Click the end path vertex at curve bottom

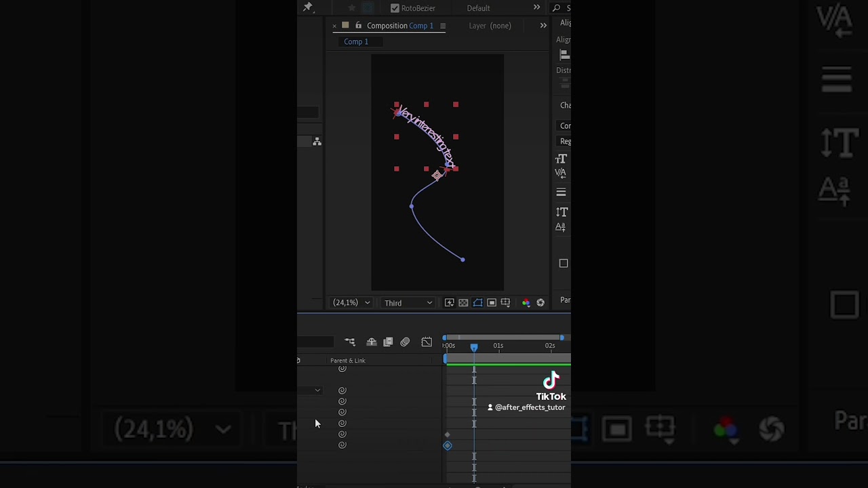point(462,259)
